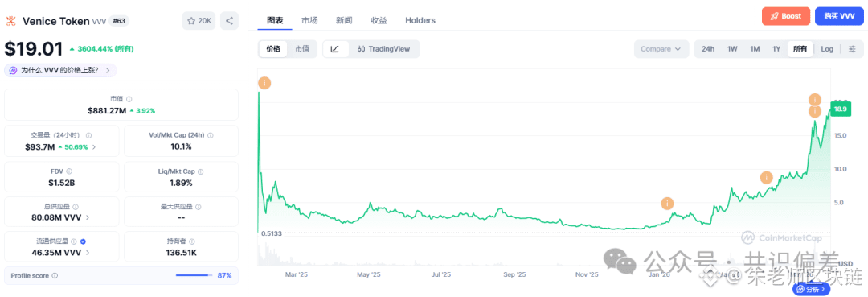The height and width of the screenshot is (297, 868).
Task: Open info icon next to Profile score
Action: (55, 275)
